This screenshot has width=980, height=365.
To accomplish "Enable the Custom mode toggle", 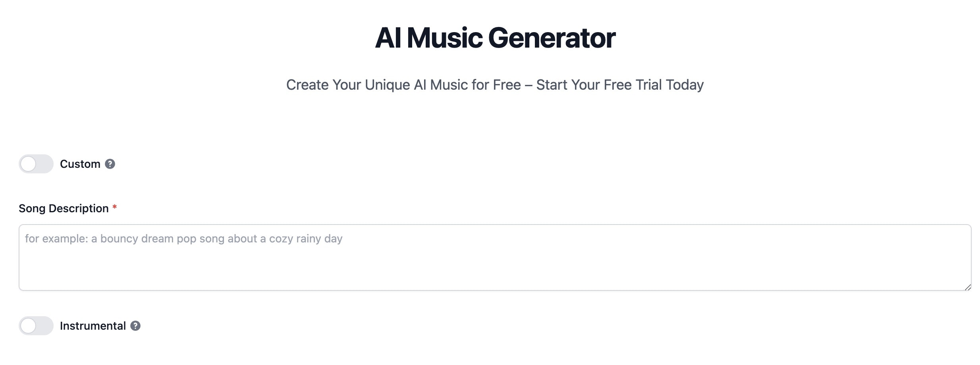I will pyautogui.click(x=36, y=164).
